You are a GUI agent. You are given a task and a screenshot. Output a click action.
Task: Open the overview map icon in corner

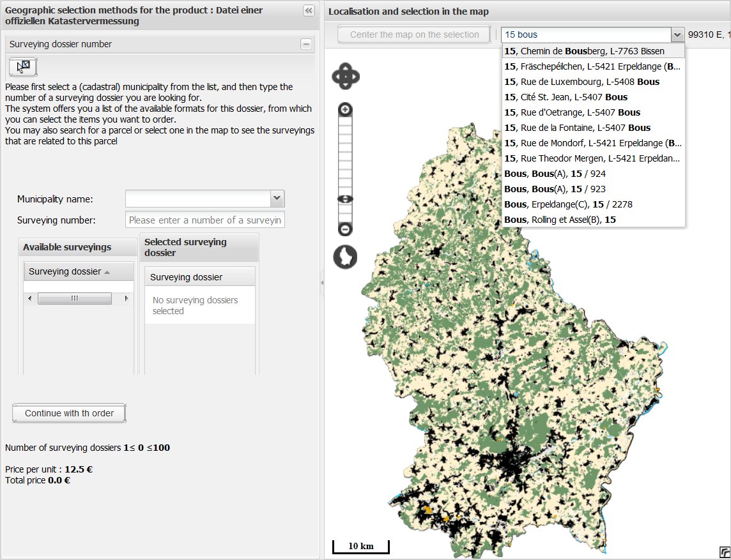pyautogui.click(x=724, y=552)
